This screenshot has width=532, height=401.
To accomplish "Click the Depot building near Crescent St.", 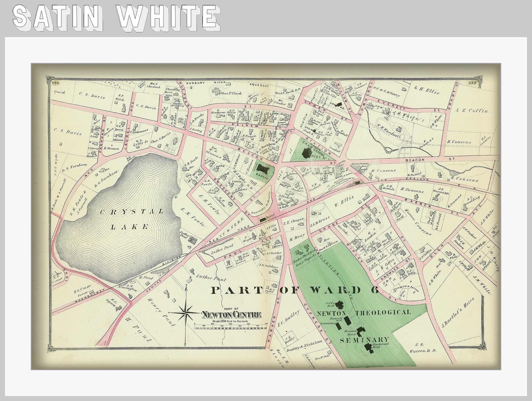I will click(x=263, y=219).
